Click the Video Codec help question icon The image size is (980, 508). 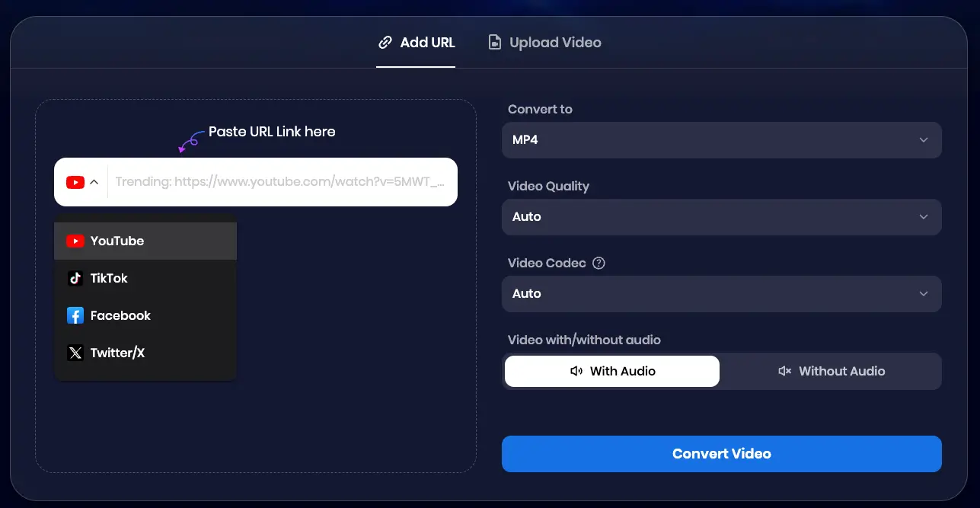599,264
